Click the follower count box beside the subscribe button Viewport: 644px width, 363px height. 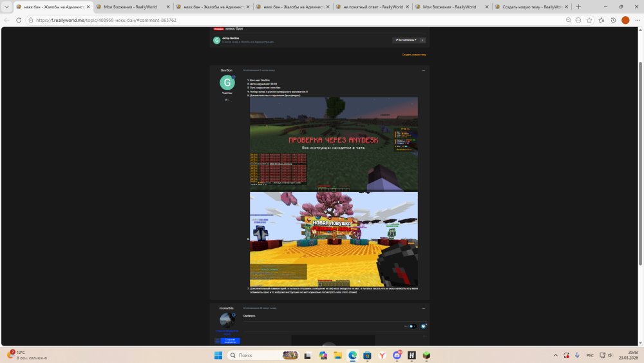tap(422, 40)
